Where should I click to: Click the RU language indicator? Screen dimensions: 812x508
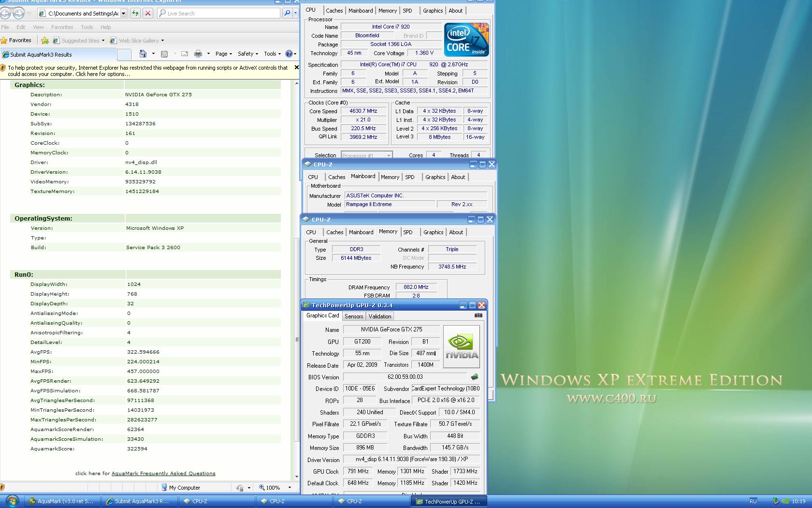coord(753,501)
